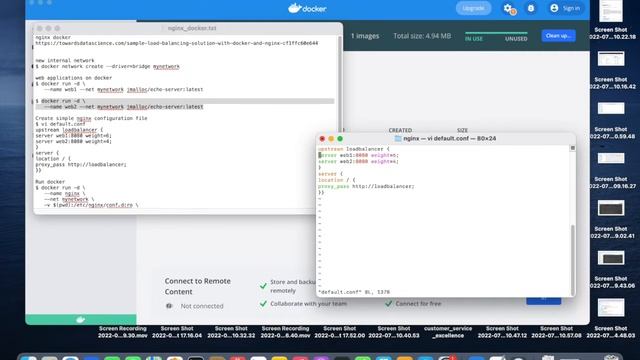Click 'Create simple nginx configuration file' line
Viewport: 640px width, 360px height.
point(91,118)
